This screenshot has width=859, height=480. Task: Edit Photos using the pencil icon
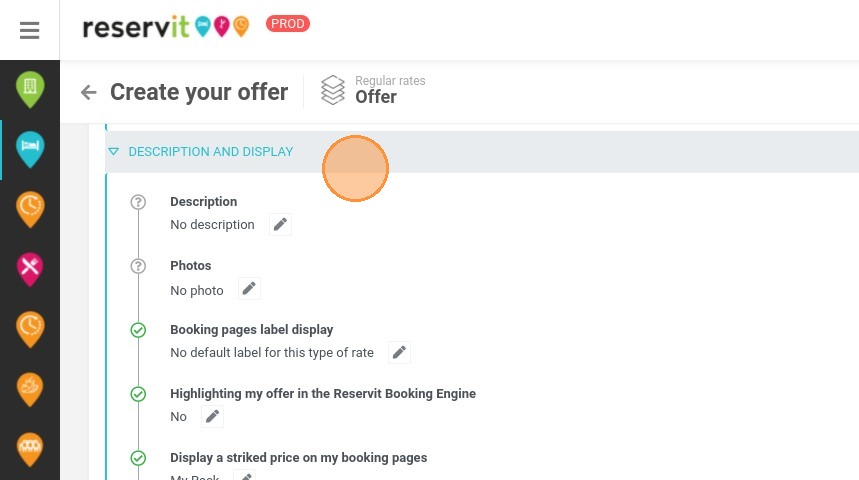[x=249, y=289]
